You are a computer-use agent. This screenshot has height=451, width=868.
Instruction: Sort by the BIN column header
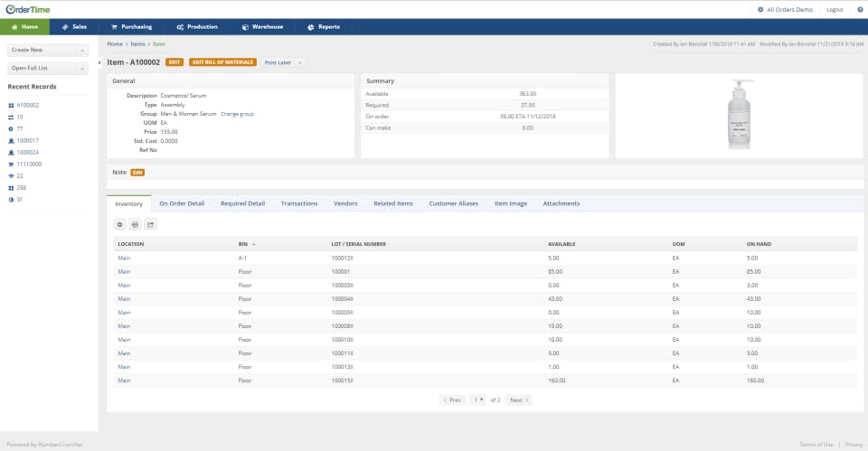point(243,244)
